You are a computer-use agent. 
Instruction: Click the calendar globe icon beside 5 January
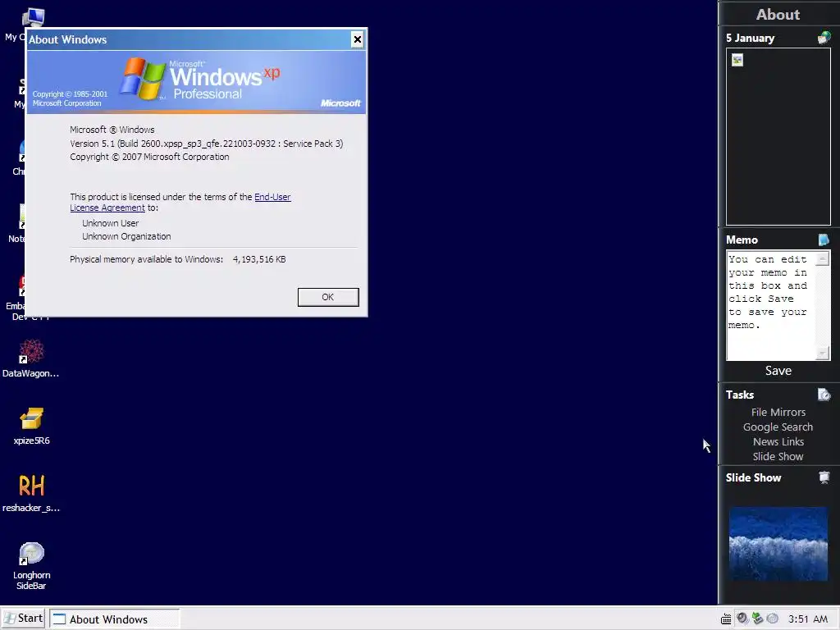click(824, 38)
